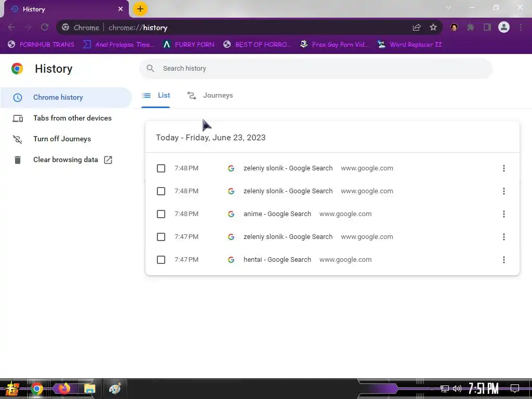Click Chrome icon in the taskbar
Screen dimensions: 532x399
coord(37,389)
